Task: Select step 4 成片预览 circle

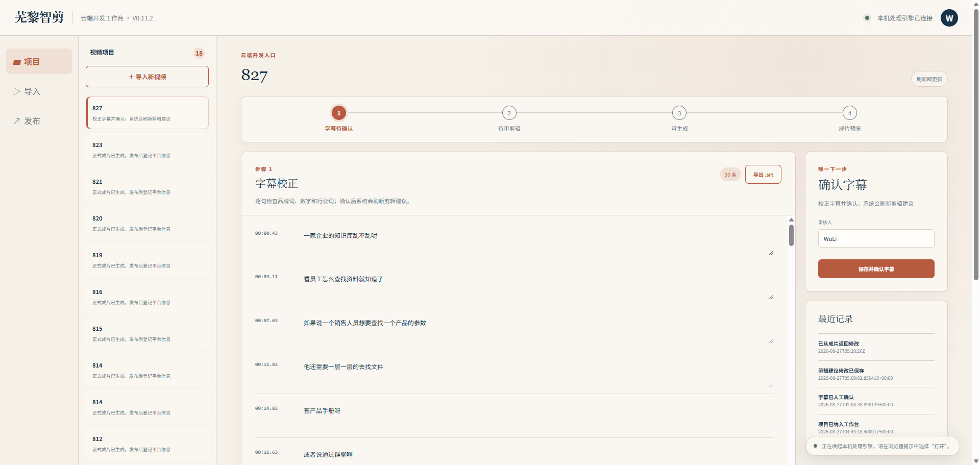Action: [849, 113]
